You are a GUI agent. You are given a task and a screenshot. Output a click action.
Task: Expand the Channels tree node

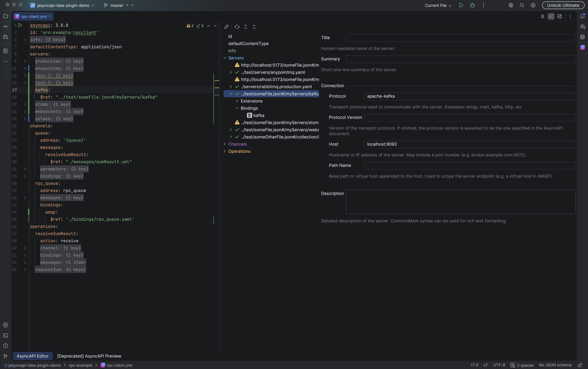[x=225, y=144]
